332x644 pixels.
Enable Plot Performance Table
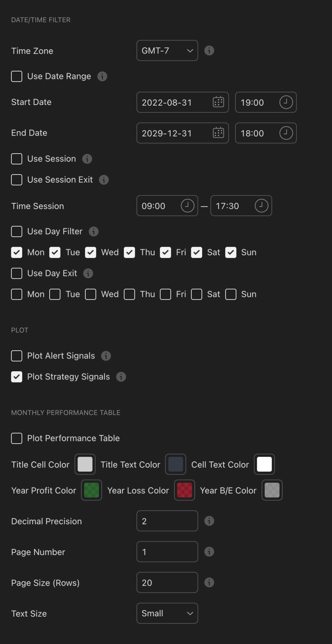coord(16,438)
